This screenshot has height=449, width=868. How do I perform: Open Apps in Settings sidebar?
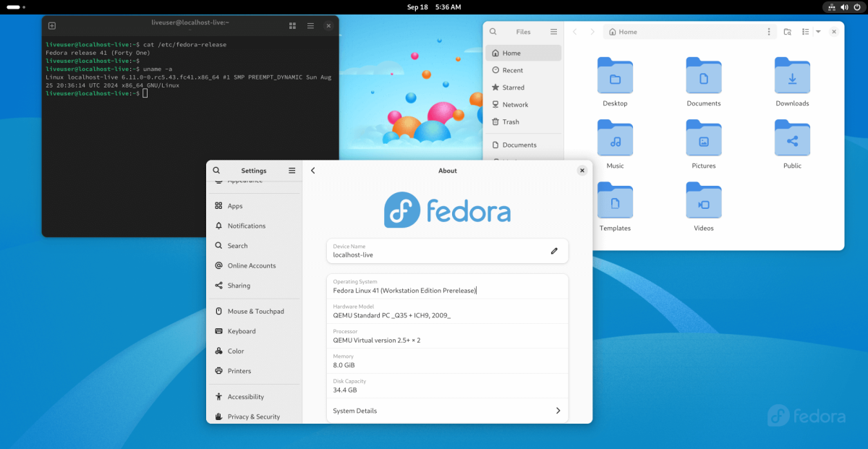[x=254, y=206]
